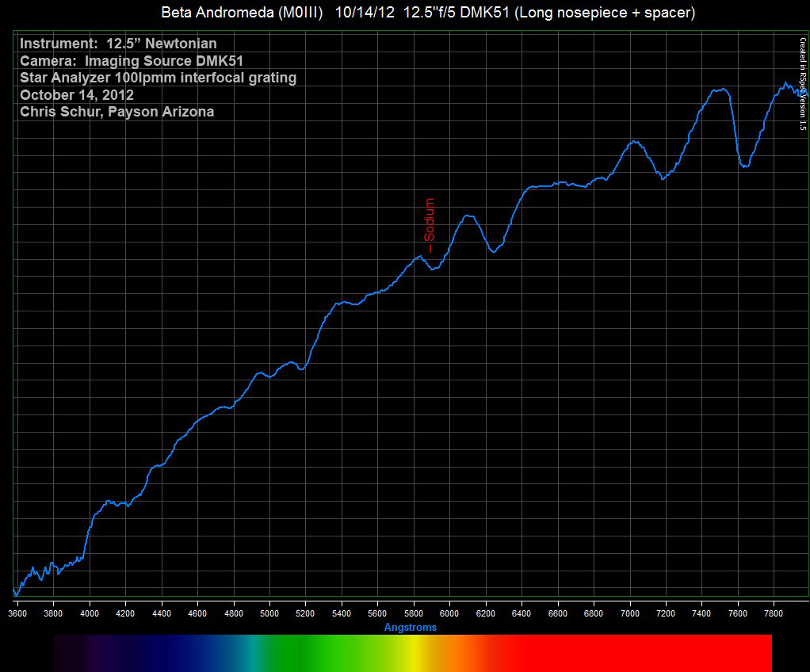Viewport: 810px width, 672px height.
Task: Click the 6200 axis tick label
Action: click(x=486, y=613)
